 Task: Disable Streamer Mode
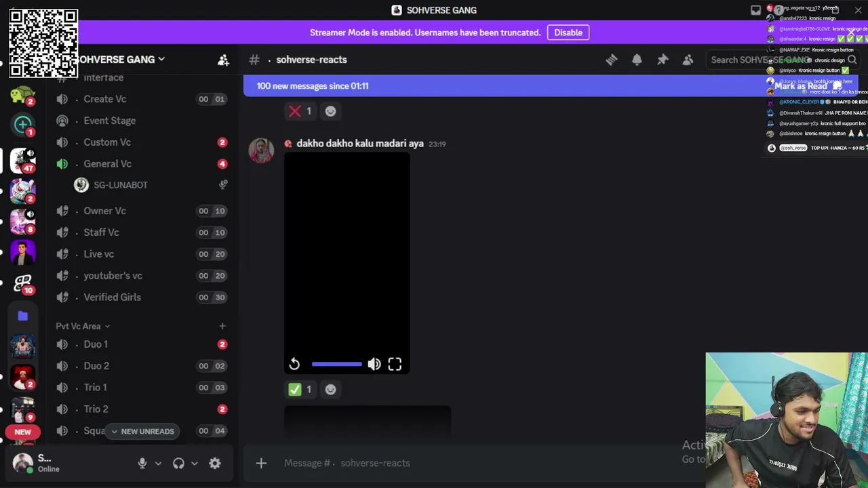click(x=568, y=33)
